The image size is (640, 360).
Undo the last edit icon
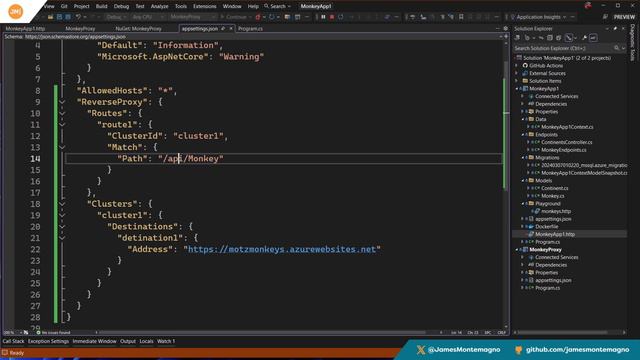point(78,17)
